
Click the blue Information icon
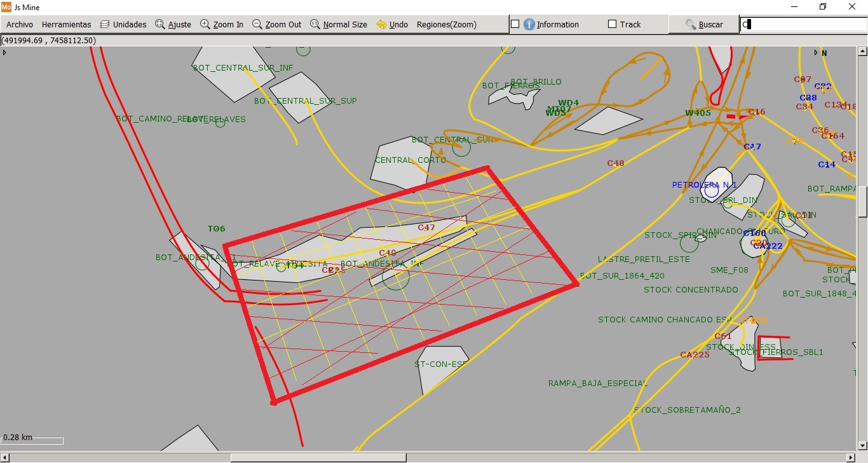click(x=529, y=24)
